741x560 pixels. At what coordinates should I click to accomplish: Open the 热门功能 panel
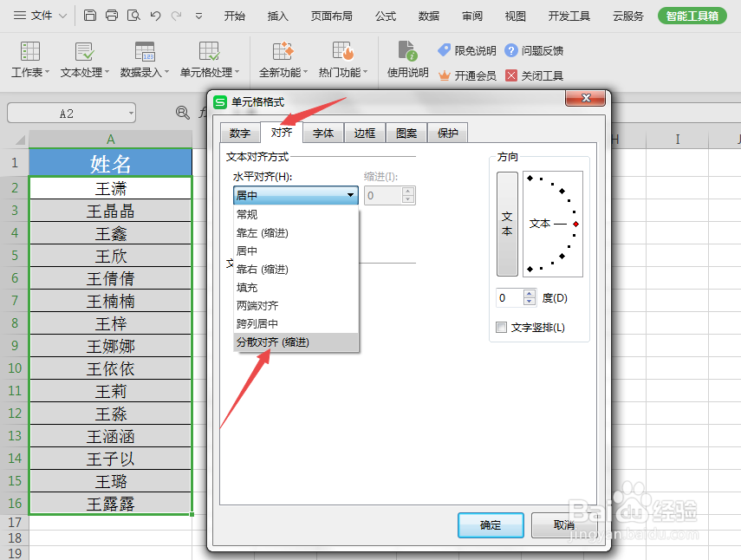(341, 59)
